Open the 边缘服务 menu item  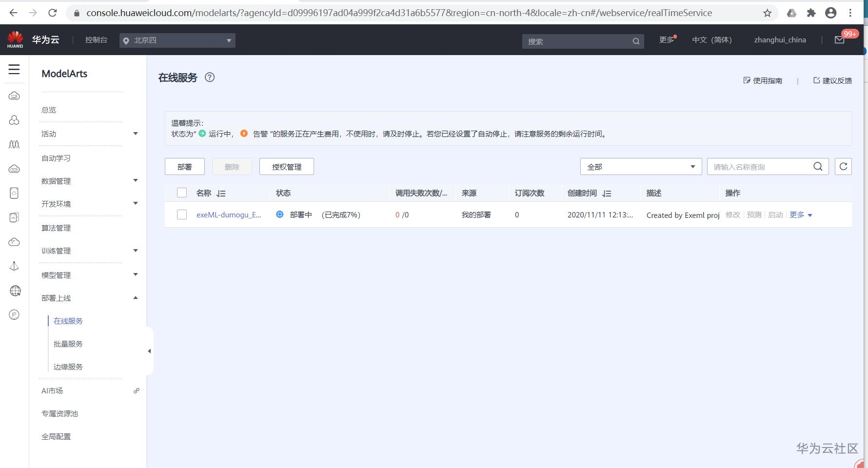68,367
